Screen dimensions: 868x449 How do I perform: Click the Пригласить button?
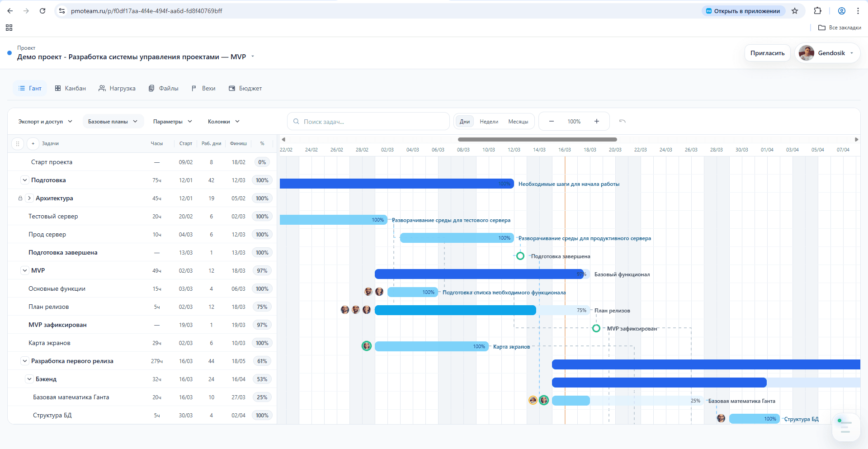[x=767, y=53]
